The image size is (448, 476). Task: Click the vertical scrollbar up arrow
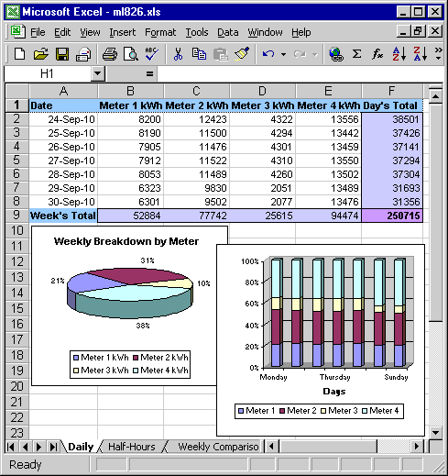[435, 96]
